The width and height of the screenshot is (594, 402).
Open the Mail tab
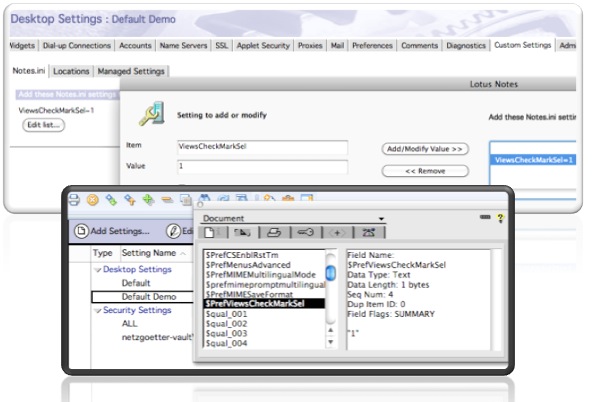click(337, 45)
